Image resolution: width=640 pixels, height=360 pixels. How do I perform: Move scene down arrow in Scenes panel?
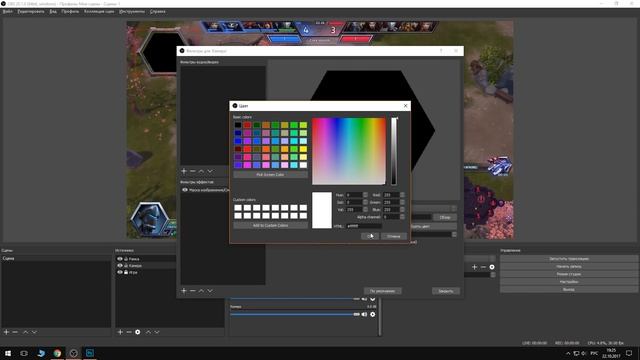pyautogui.click(x=34, y=332)
